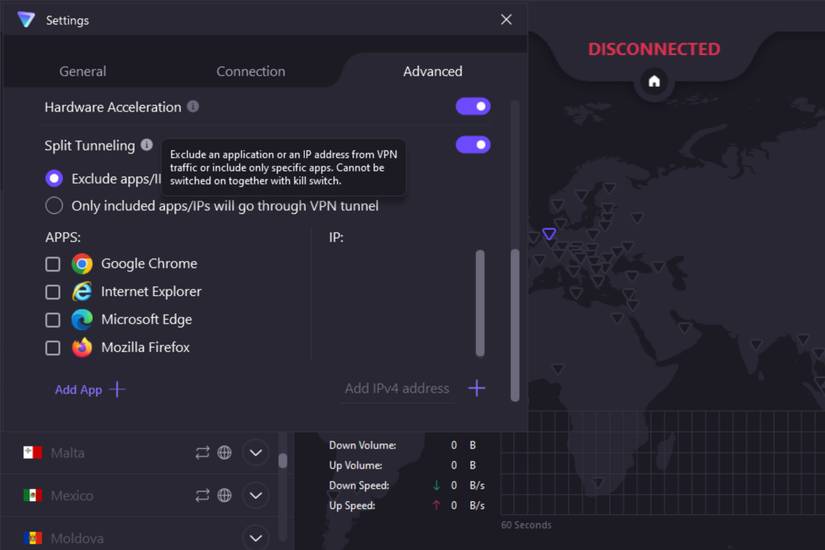Open the General settings tab
This screenshot has width=825, height=550.
pos(83,71)
